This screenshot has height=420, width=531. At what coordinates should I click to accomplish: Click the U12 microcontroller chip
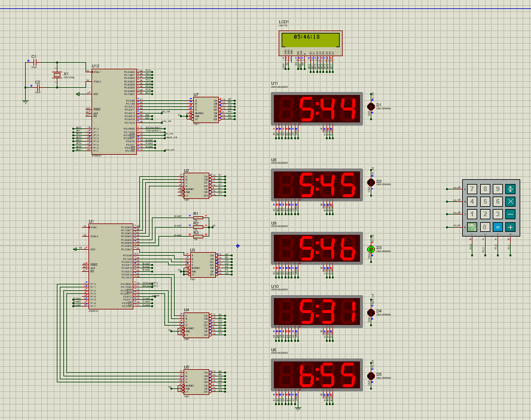(114, 111)
